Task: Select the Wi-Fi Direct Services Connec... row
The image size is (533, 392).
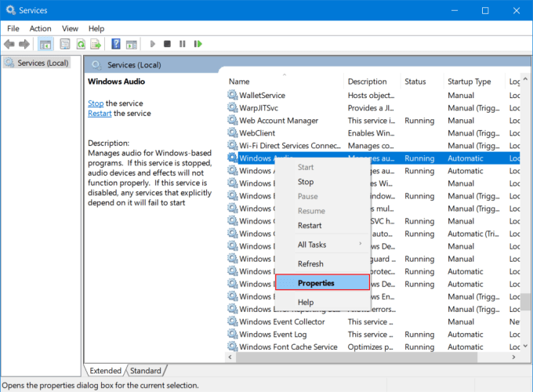Action: (x=373, y=146)
